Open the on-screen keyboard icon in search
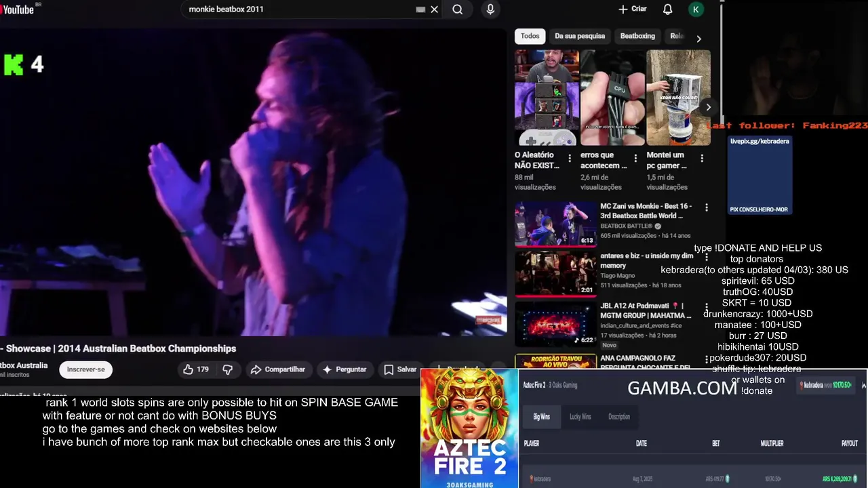This screenshot has width=868, height=488. pyautogui.click(x=420, y=9)
